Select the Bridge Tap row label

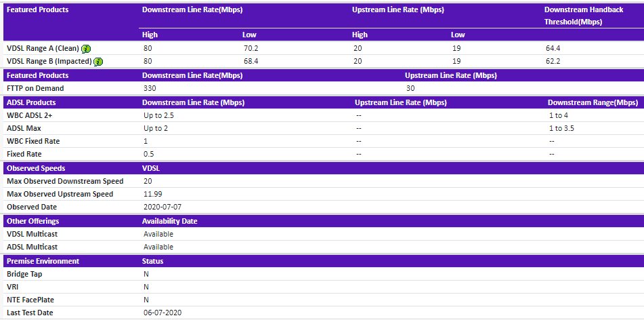25,274
